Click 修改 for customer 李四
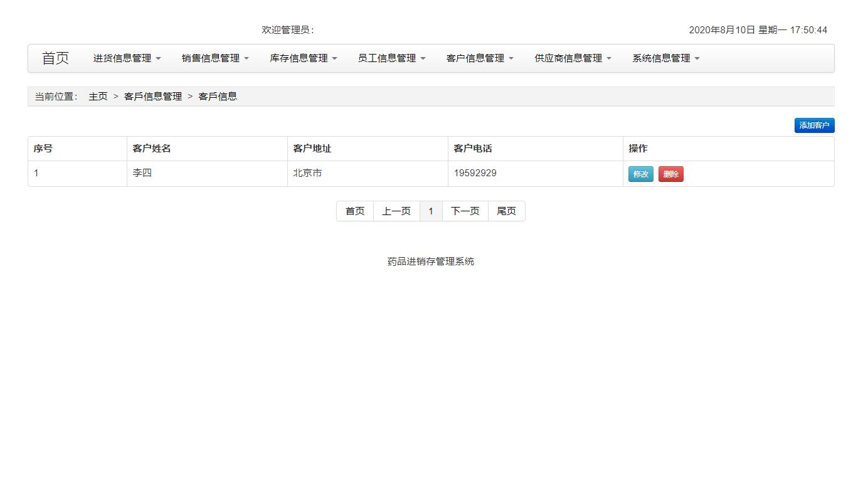Viewport: 868px width, 486px height. pos(640,174)
